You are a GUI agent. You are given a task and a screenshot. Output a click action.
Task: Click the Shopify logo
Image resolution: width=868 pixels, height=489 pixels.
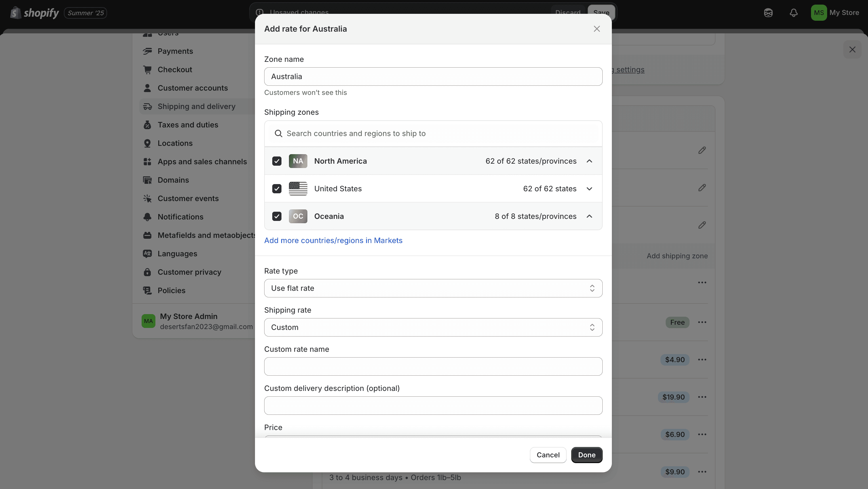coord(34,13)
